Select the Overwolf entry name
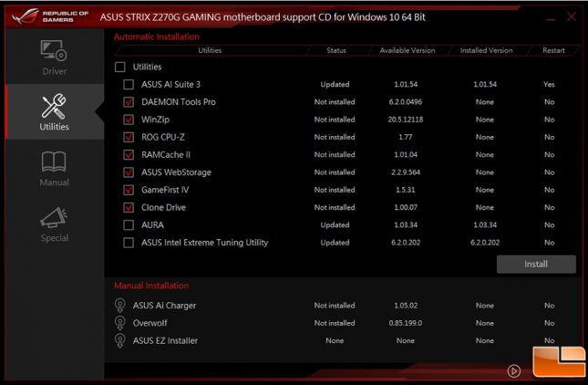This screenshot has width=588, height=385. pos(150,323)
